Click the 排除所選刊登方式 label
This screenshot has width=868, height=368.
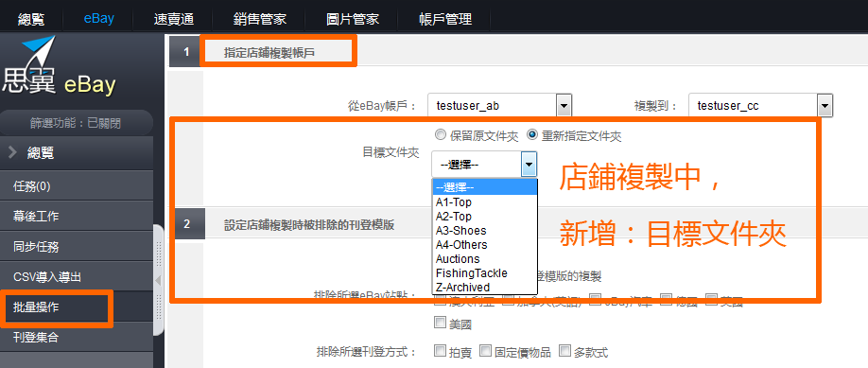(x=367, y=351)
